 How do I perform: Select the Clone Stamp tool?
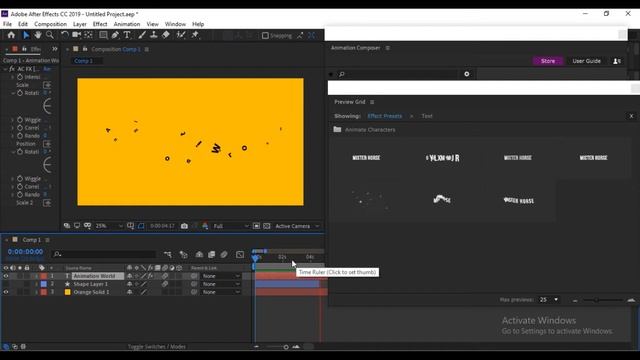point(153,35)
